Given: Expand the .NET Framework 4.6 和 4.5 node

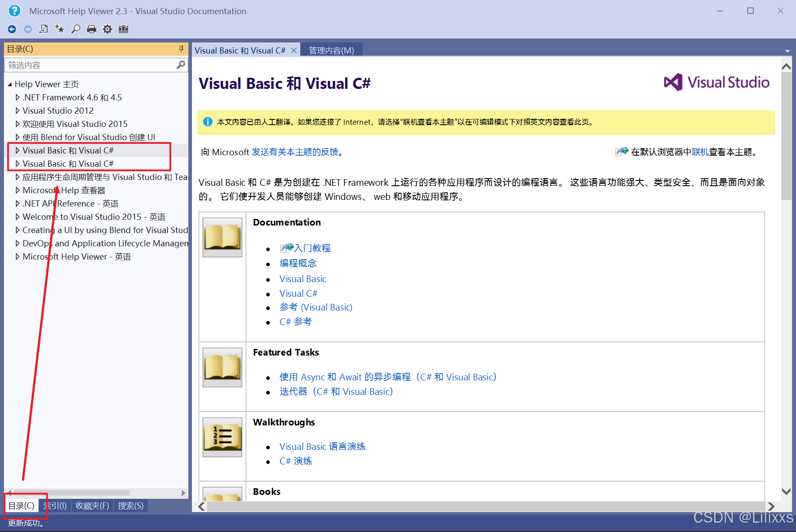Looking at the screenshot, I should point(18,97).
